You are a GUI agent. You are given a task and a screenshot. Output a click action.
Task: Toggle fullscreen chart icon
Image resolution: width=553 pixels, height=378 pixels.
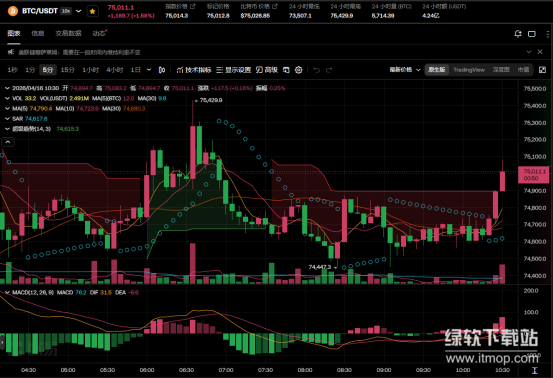pyautogui.click(x=542, y=70)
